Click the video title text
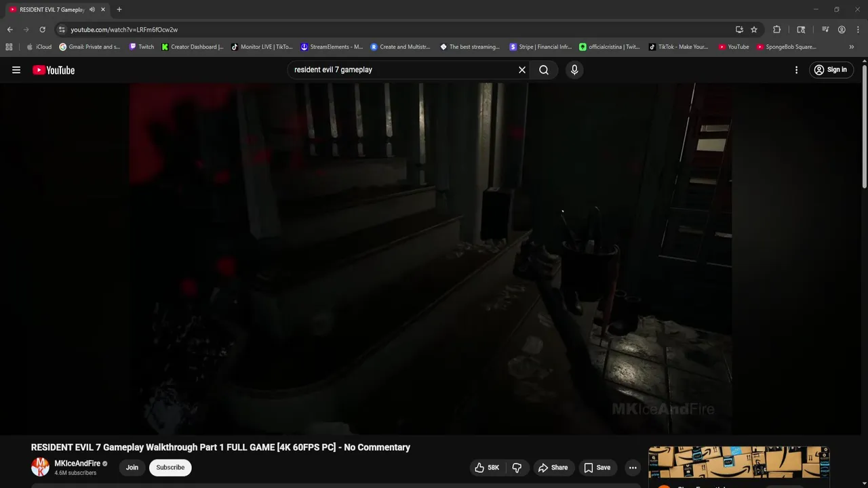868x488 pixels. click(220, 447)
